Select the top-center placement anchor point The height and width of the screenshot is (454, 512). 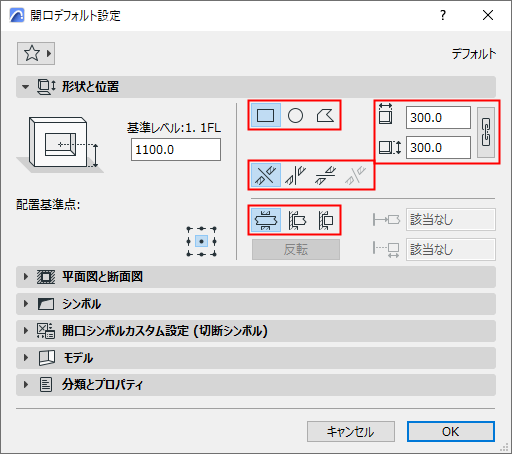click(x=201, y=229)
